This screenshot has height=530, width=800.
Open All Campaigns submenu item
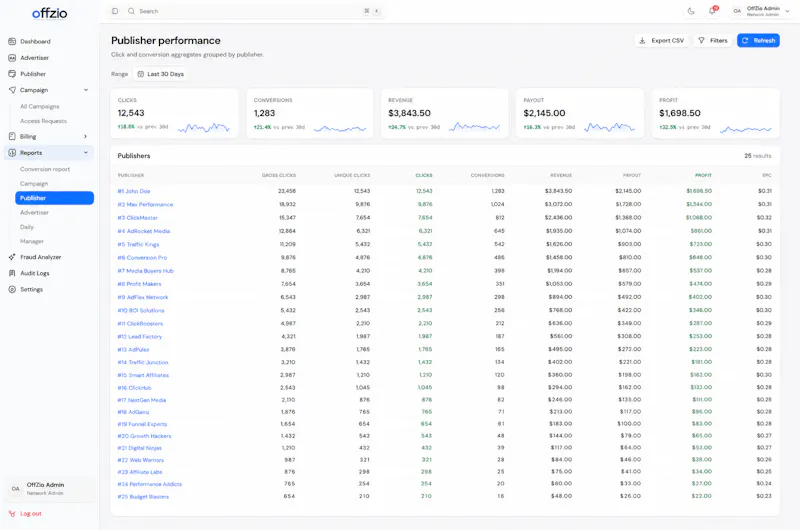click(40, 107)
